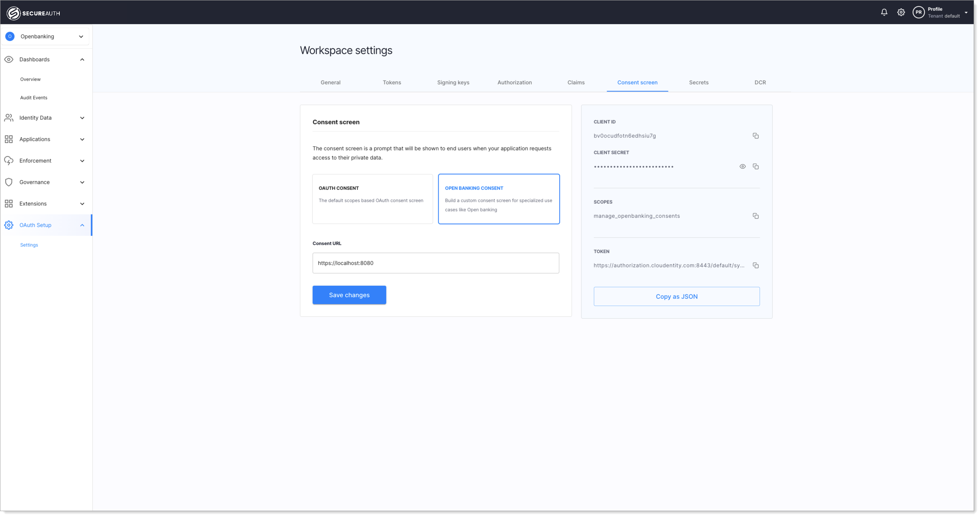Reveal the client secret with eye icon
This screenshot has height=517, width=980.
pyautogui.click(x=742, y=166)
